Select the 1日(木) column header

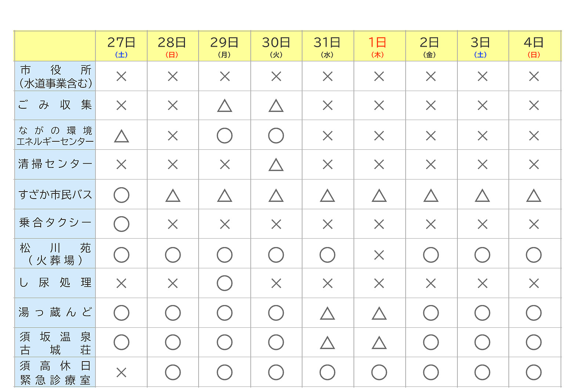point(380,46)
